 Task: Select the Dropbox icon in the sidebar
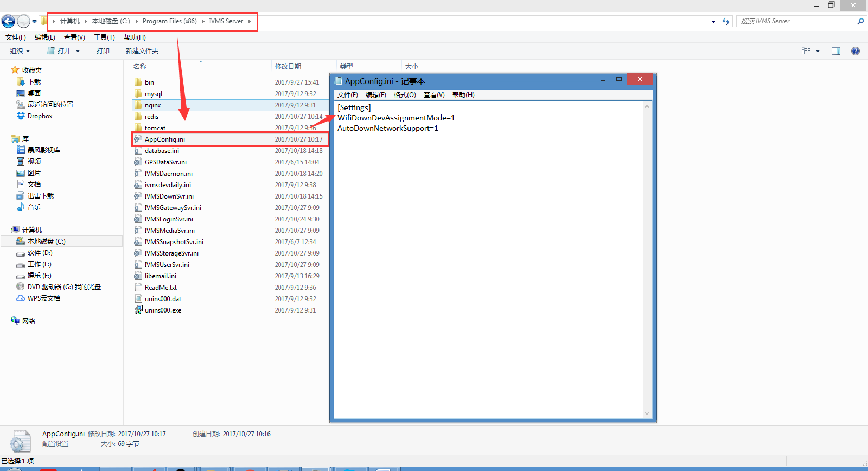pyautogui.click(x=21, y=116)
